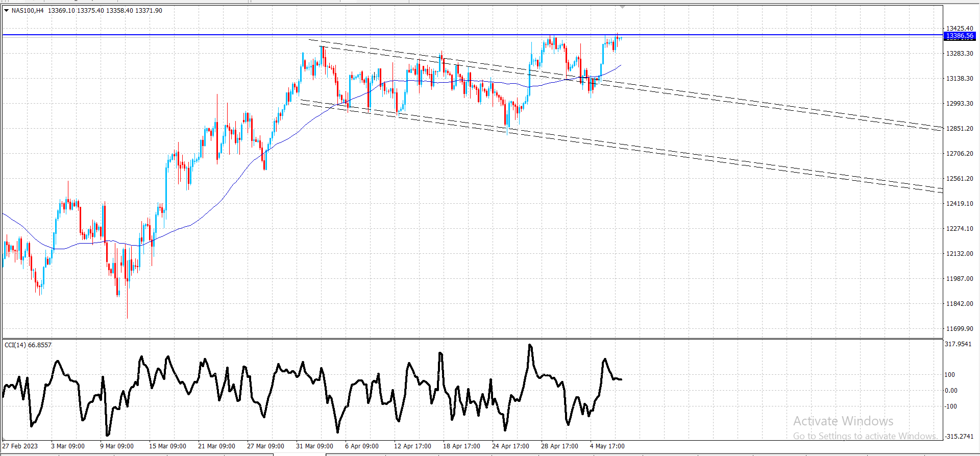Click the CCI(14) 66.8557 indicator label
This screenshot has width=980, height=456.
(x=28, y=345)
